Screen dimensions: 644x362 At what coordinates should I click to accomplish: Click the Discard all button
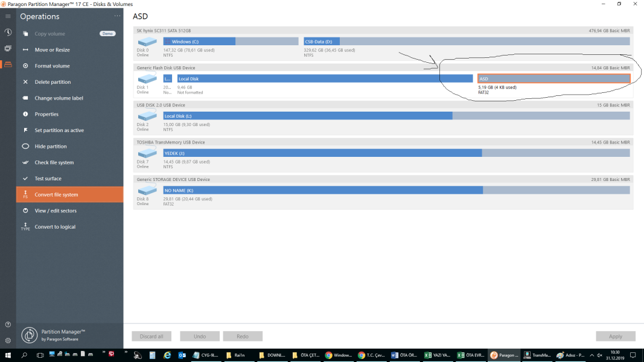[151, 336]
